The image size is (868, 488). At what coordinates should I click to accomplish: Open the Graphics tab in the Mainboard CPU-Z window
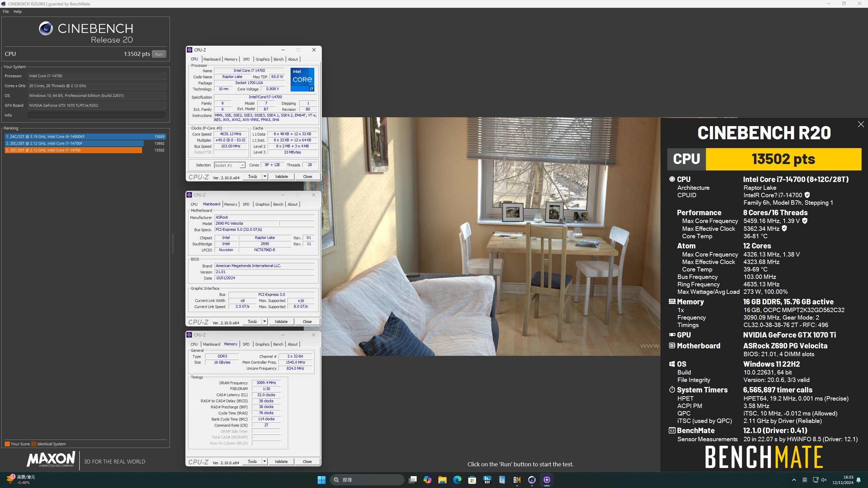point(262,204)
